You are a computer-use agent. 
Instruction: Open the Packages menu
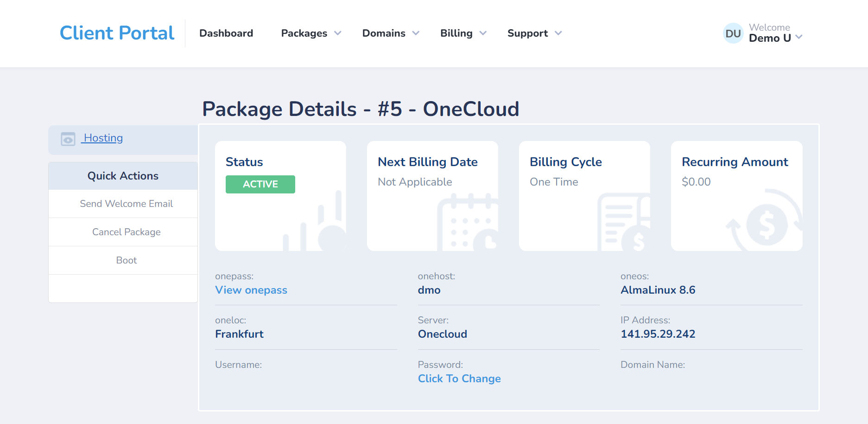pos(304,33)
